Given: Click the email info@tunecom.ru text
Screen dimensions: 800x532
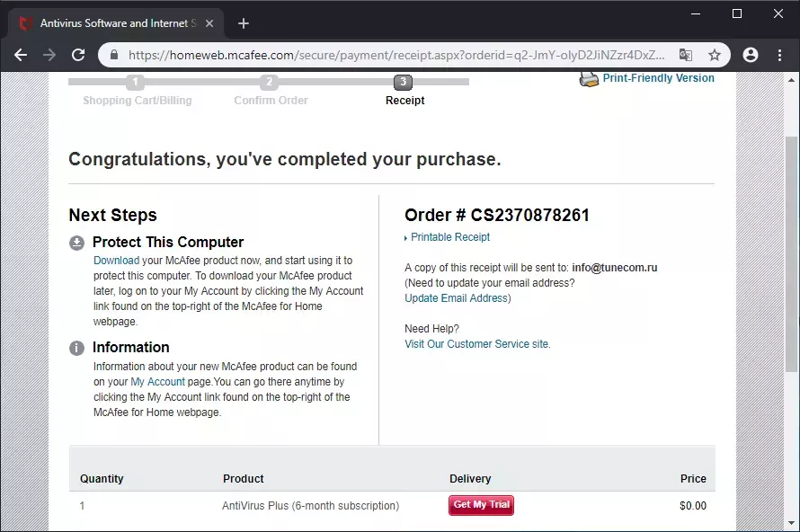Looking at the screenshot, I should (614, 267).
